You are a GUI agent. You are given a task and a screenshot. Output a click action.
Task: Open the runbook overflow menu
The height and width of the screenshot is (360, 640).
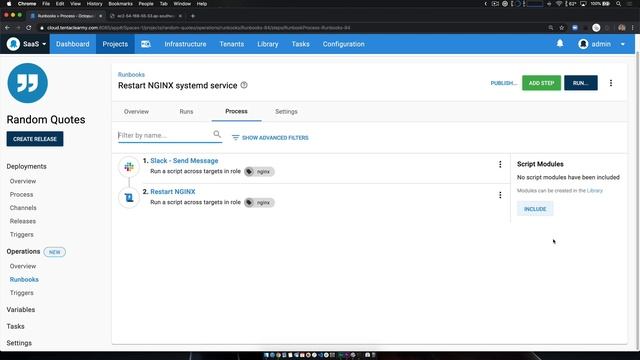tap(611, 83)
